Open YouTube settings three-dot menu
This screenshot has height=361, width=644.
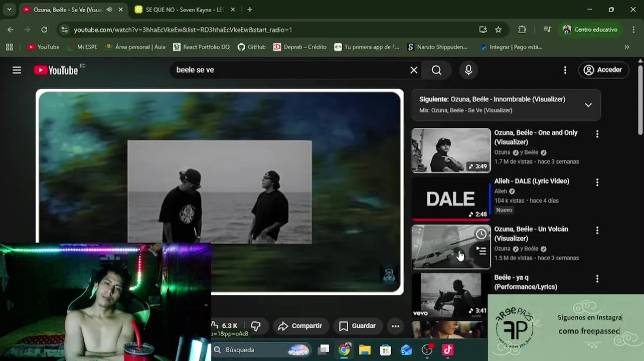565,70
